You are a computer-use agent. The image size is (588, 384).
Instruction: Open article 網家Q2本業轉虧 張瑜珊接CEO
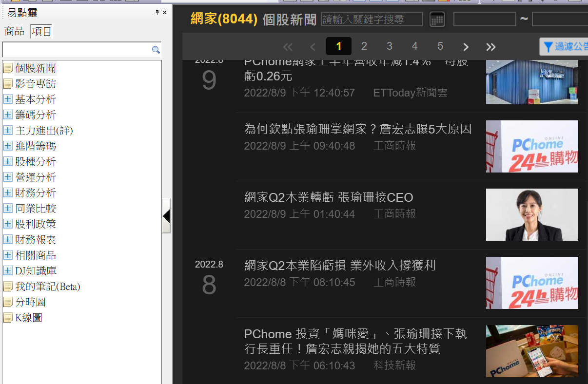pos(328,197)
